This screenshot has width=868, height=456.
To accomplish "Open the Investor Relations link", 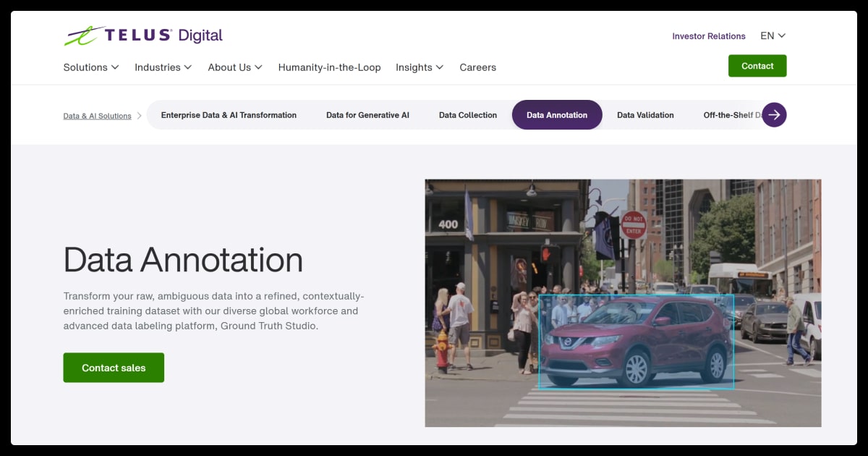I will [x=709, y=35].
